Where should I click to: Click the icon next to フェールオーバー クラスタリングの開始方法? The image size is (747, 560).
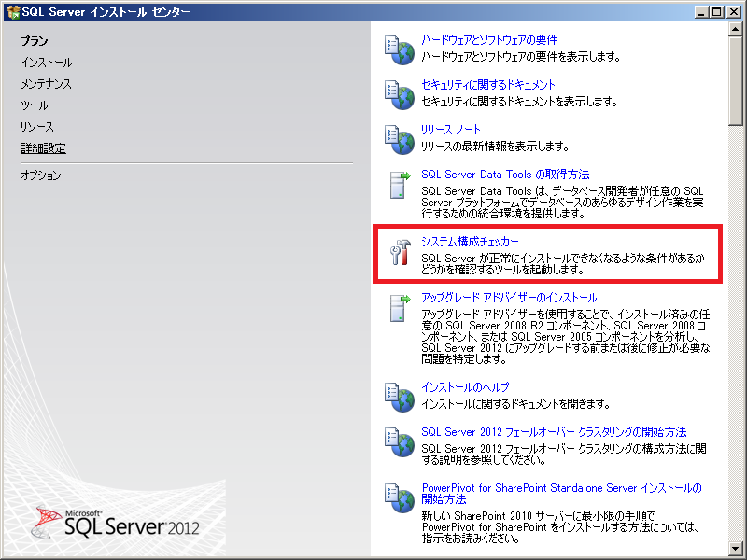pyautogui.click(x=400, y=441)
